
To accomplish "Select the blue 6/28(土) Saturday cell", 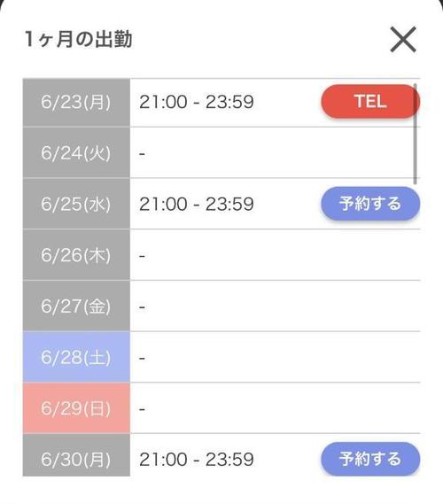I will pos(76,357).
